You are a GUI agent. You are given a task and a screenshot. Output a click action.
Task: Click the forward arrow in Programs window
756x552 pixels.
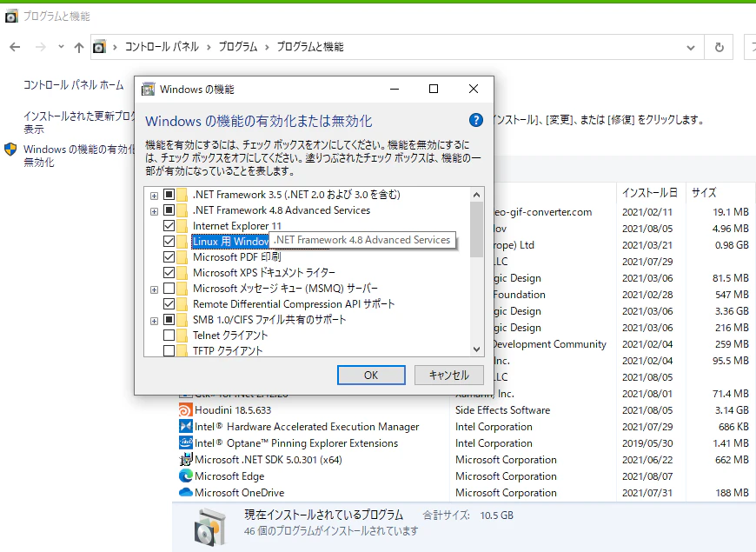click(x=41, y=47)
